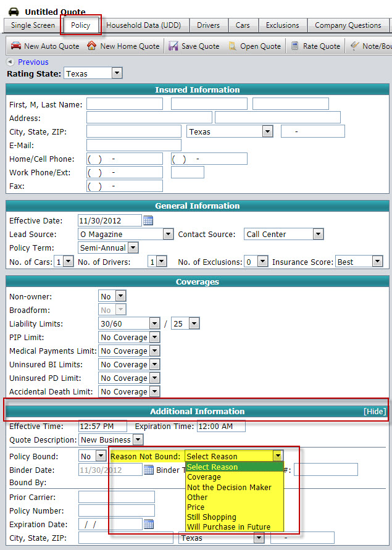Click the New Home Quote house icon
This screenshot has height=550, width=392.
pos(91,46)
